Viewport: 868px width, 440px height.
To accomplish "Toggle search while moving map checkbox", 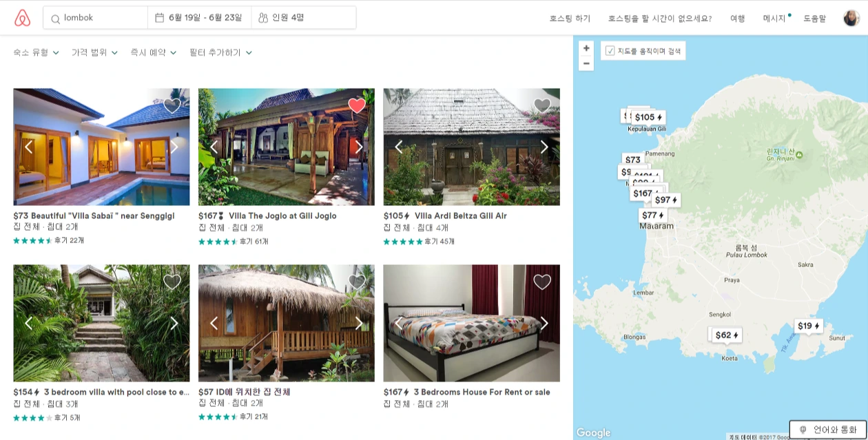I will point(610,50).
